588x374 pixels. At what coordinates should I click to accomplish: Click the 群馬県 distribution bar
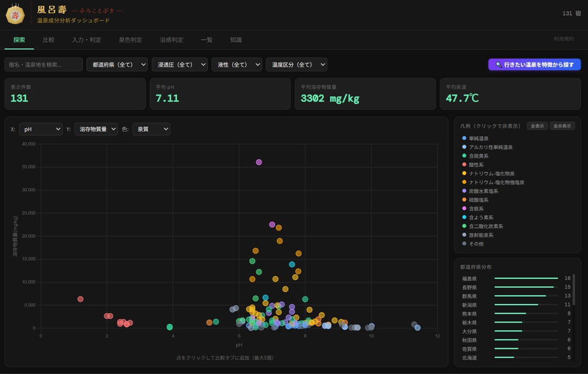click(x=526, y=296)
